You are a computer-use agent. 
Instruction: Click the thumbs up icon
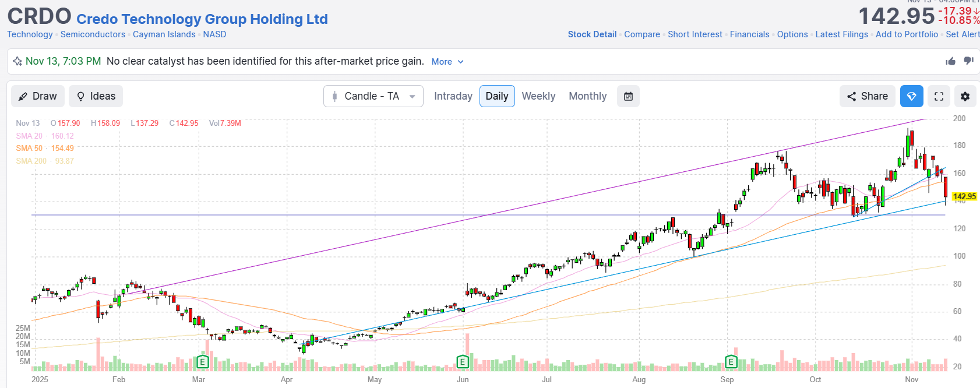tap(950, 61)
